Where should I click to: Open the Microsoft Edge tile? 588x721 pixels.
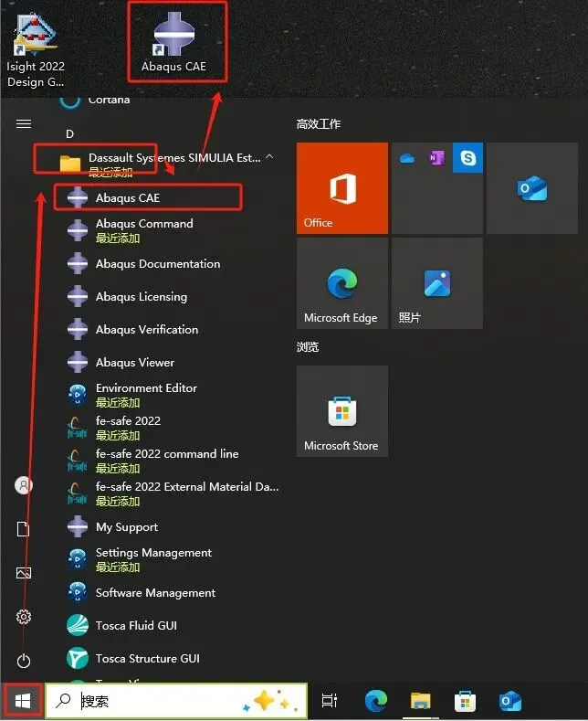pos(342,283)
